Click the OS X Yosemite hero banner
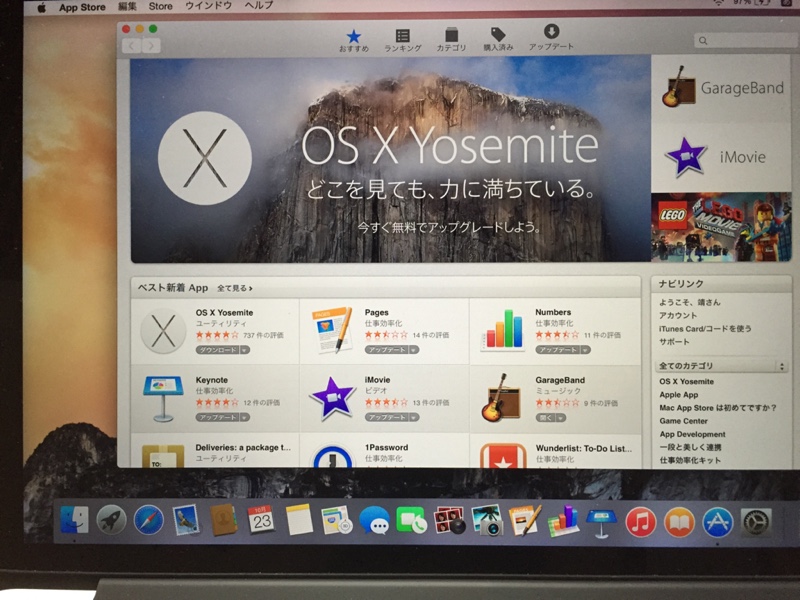Viewport: 800px width, 600px height. pyautogui.click(x=391, y=160)
